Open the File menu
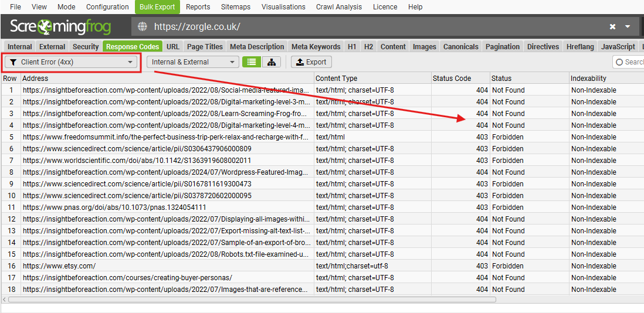Image resolution: width=644 pixels, height=313 pixels. [x=15, y=7]
